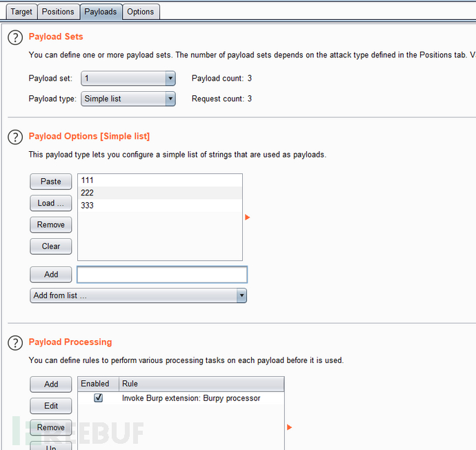
Task: Open help for Payload Sets section
Action: point(15,38)
